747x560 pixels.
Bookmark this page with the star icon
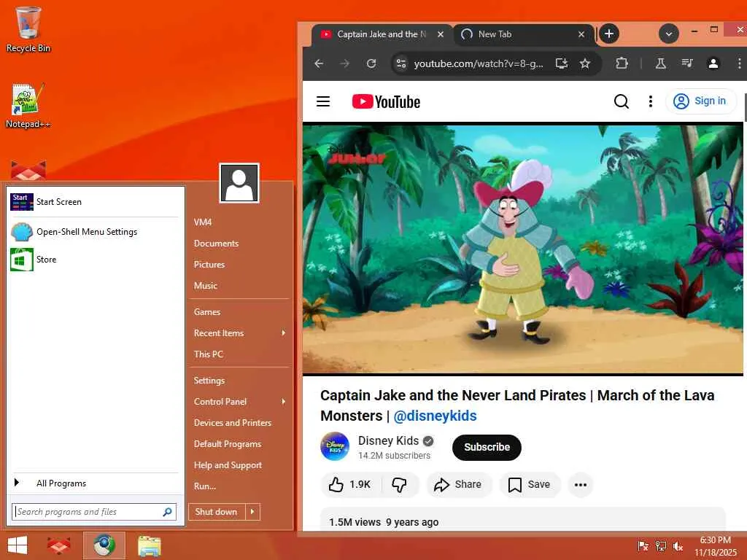[585, 63]
